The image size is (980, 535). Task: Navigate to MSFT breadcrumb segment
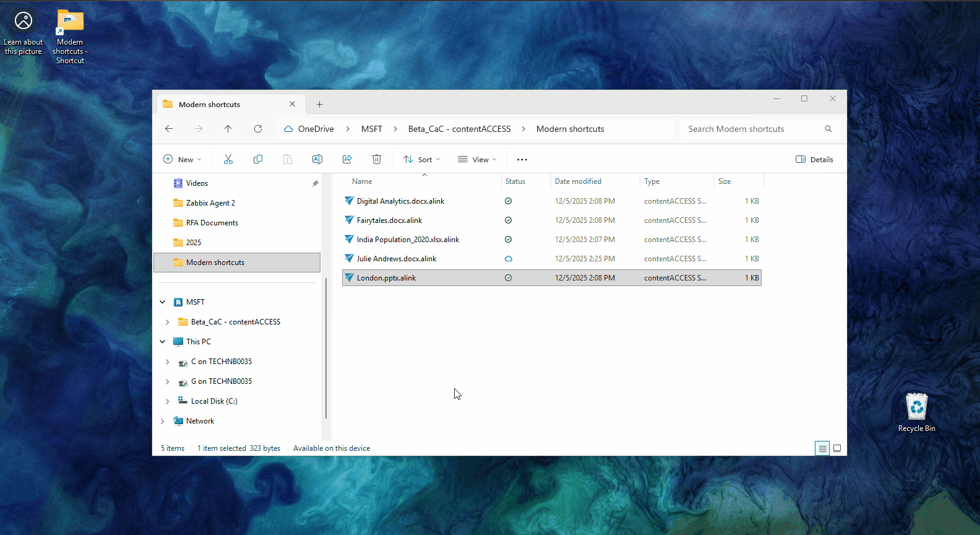coord(372,129)
